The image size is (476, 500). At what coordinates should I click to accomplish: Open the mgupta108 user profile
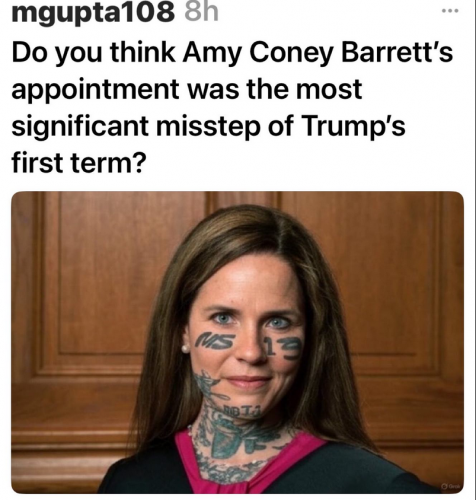coord(93,12)
